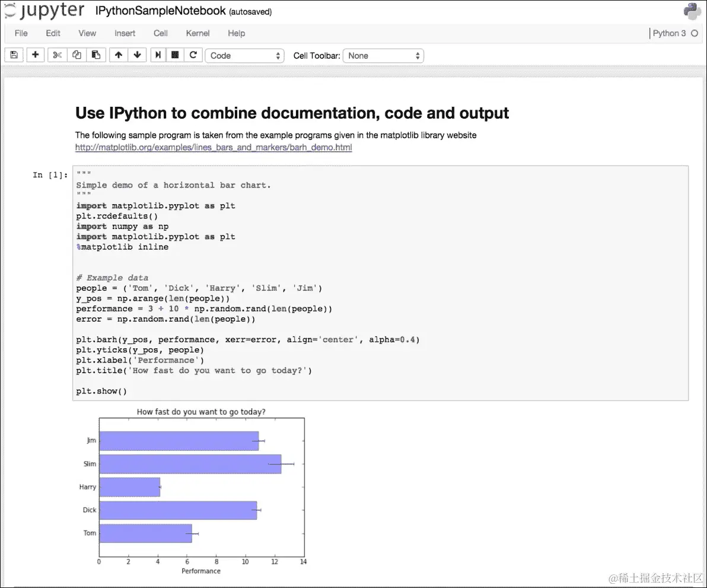Open the Insert menu

[x=125, y=33]
